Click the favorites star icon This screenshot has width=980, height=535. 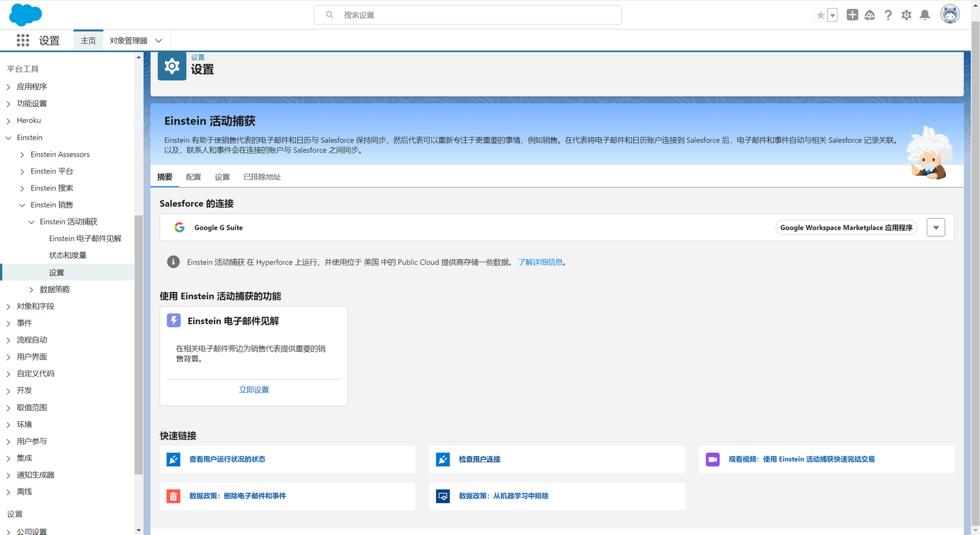820,15
